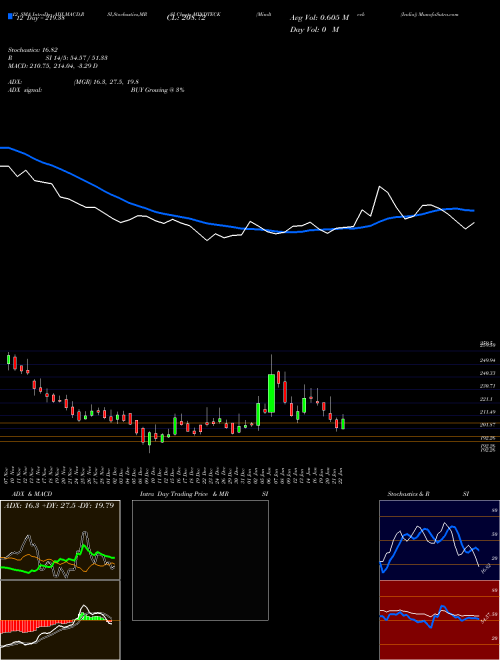Open the MACD histogram mini chart
Image resolution: width=500 pixels, height=660 pixels.
coord(60,620)
